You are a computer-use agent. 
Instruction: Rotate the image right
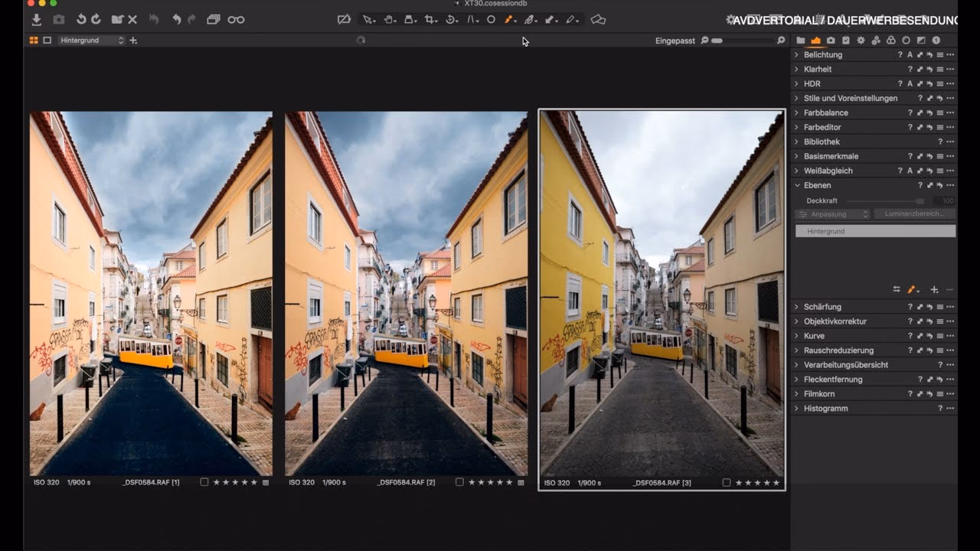[96, 19]
